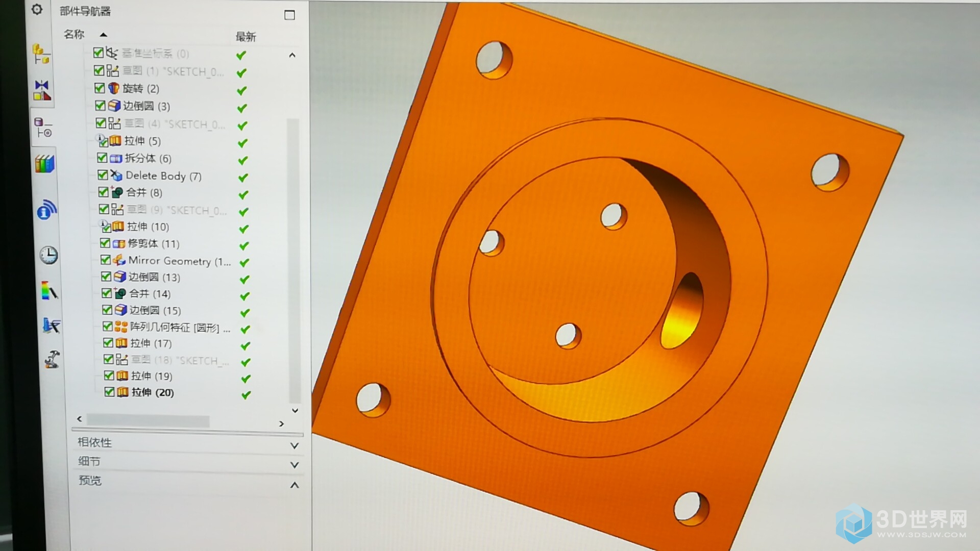Viewport: 980px width, 551px height.
Task: Uncheck the 边倒圆 (3) feature checkbox
Action: [101, 106]
